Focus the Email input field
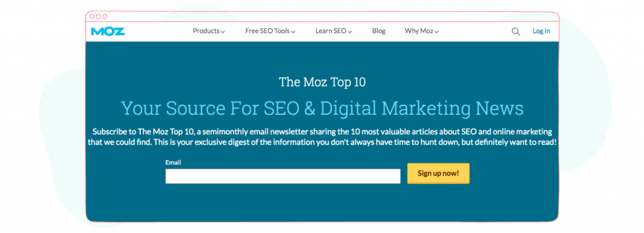Viewport: 644px width, 233px height. click(x=283, y=176)
